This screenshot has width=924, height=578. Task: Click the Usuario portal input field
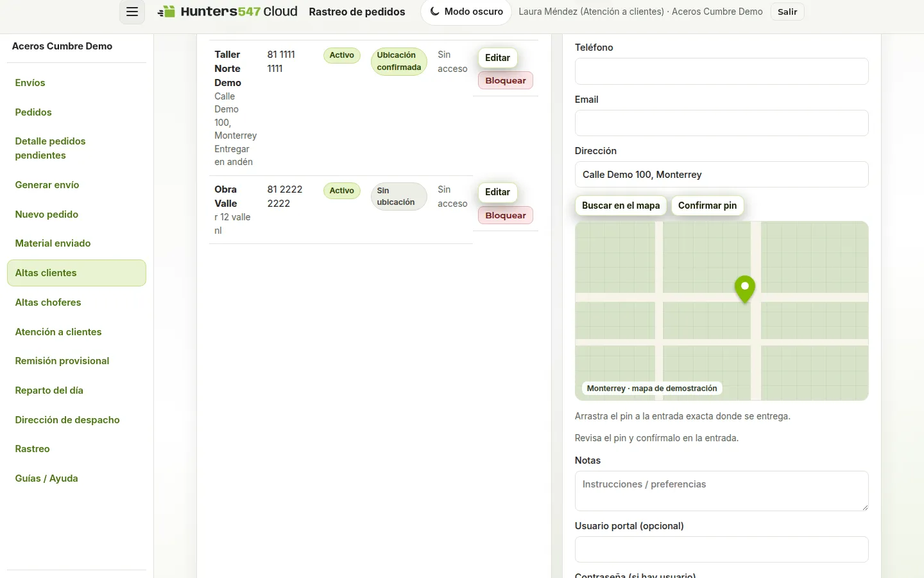click(721, 550)
